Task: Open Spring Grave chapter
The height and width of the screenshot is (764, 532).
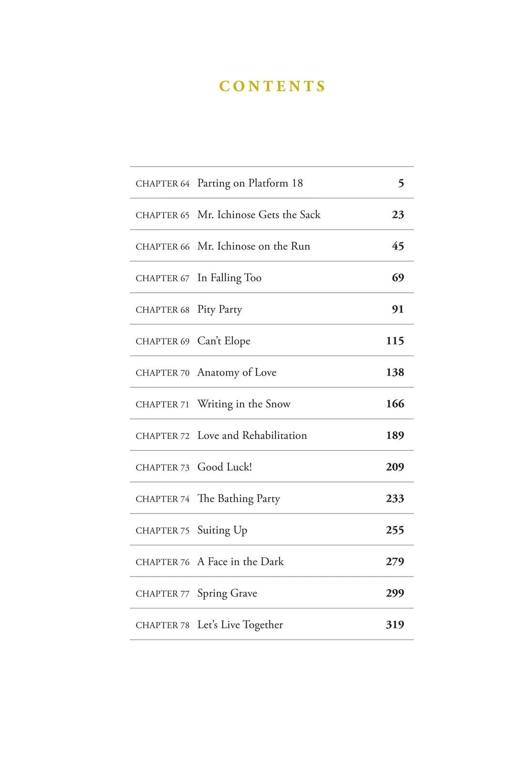Action: [271, 593]
